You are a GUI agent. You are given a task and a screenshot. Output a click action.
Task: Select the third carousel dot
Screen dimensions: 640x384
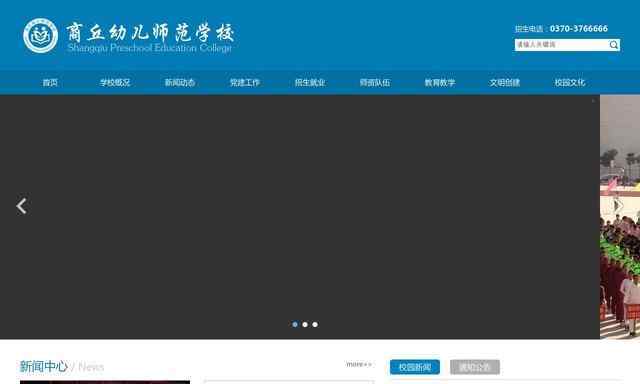click(315, 324)
